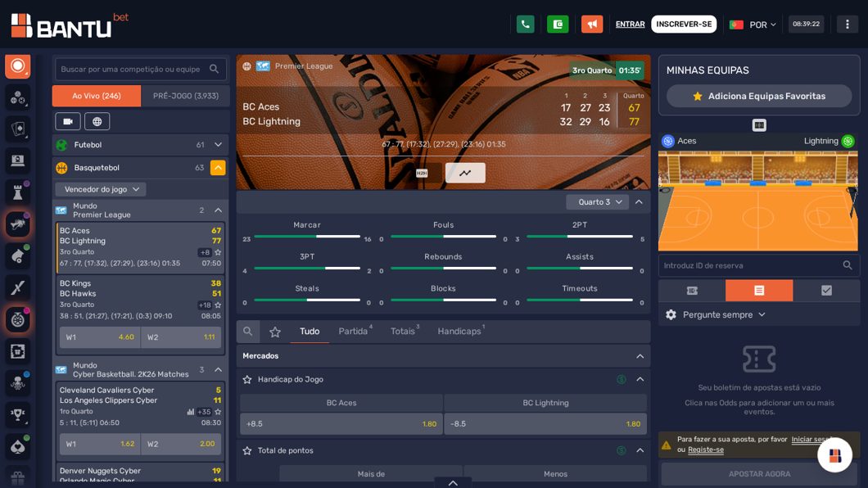Favorite the BC Kings vs BC Hawks match

[218, 305]
